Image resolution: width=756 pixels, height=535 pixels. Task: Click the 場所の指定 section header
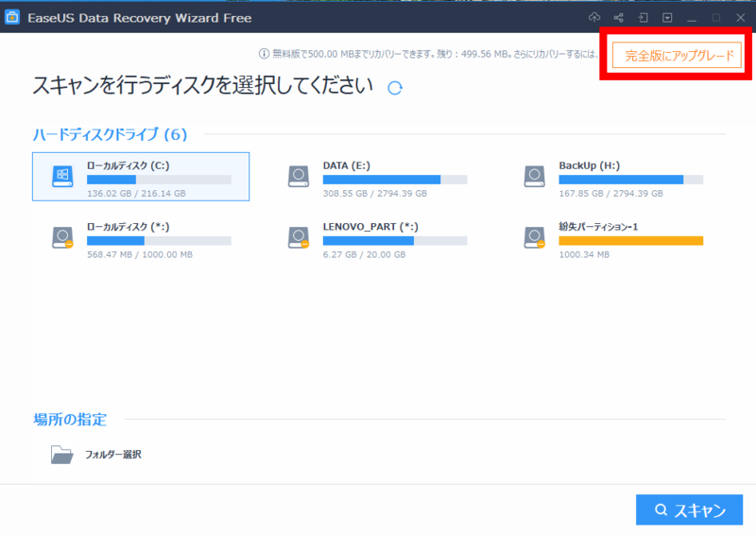(70, 420)
